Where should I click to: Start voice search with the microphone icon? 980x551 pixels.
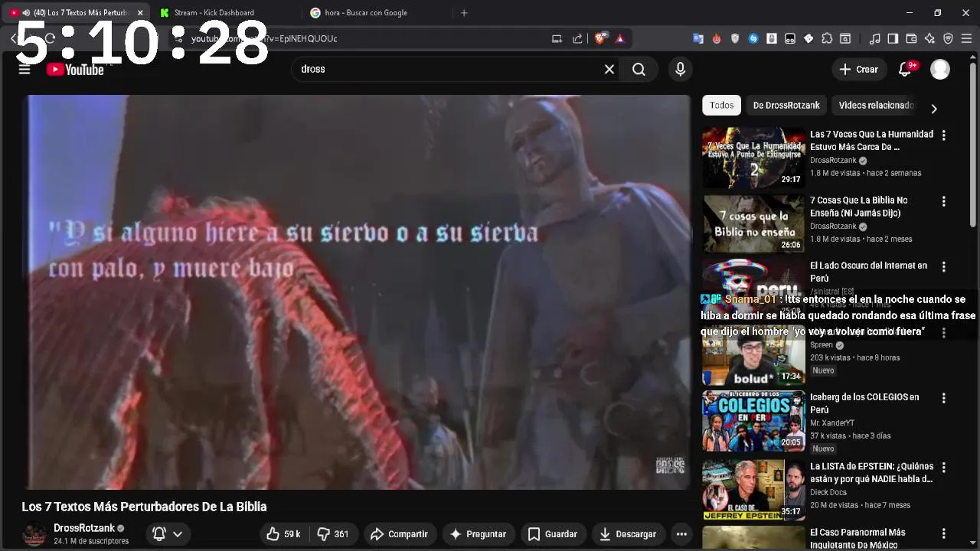(680, 70)
